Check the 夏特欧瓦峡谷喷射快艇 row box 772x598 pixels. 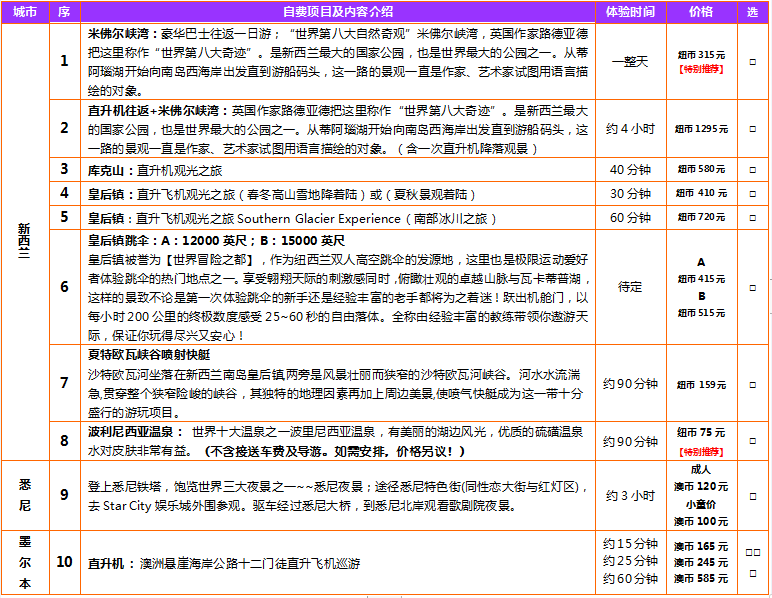tap(752, 384)
